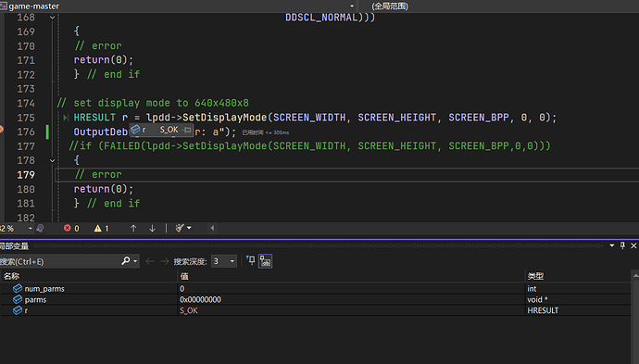Collapse the code block at line 178
The height and width of the screenshot is (364, 639).
52,160
